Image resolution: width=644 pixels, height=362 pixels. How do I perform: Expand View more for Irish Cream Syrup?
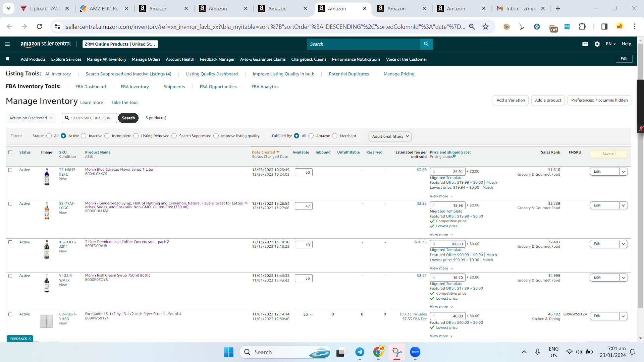click(441, 307)
